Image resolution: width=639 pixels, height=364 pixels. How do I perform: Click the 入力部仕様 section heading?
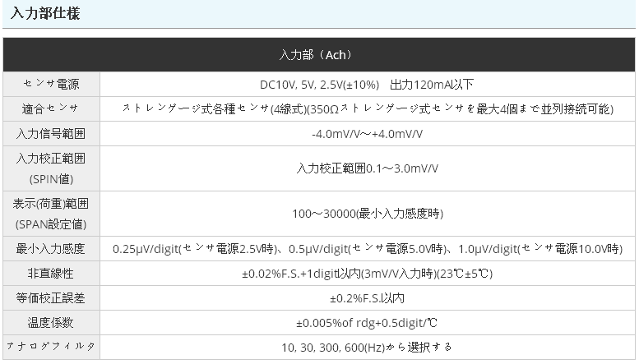pos(45,14)
